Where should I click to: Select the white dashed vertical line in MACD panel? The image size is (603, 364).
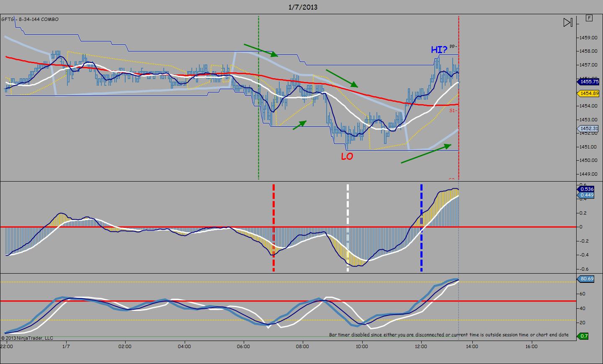tap(348, 228)
